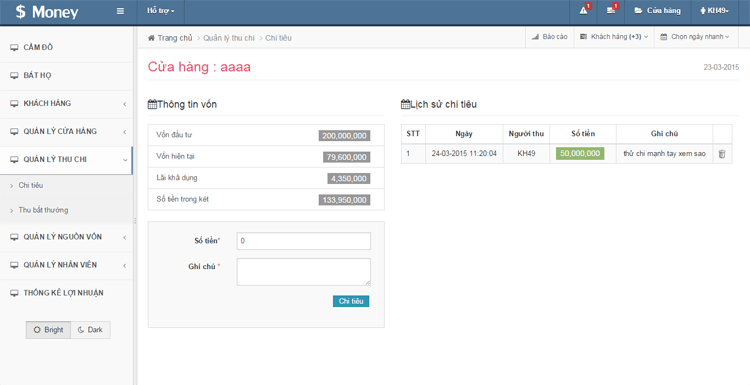Image resolution: width=750 pixels, height=385 pixels.
Task: Click the Ghi chú column header
Action: (x=664, y=134)
